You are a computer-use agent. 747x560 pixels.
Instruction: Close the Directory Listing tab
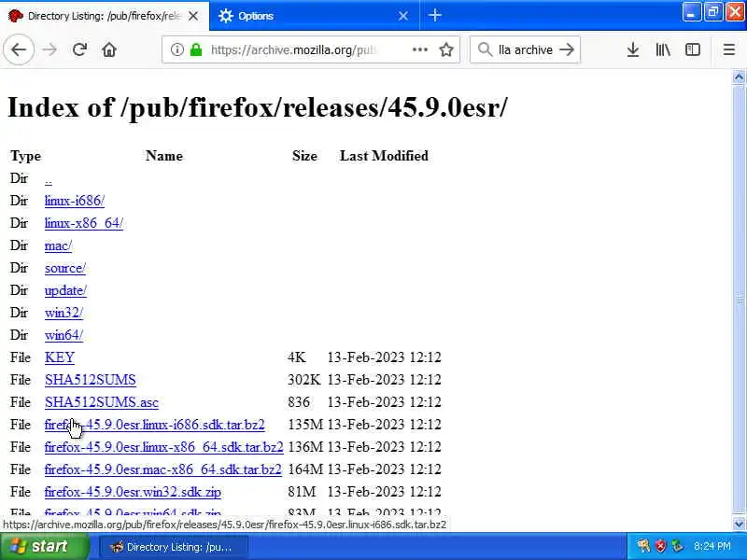193,16
